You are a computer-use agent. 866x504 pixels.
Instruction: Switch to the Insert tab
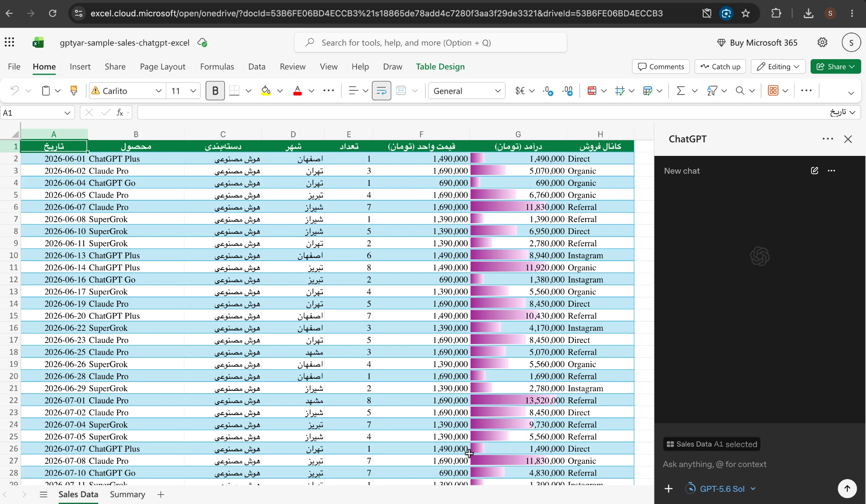coord(80,66)
